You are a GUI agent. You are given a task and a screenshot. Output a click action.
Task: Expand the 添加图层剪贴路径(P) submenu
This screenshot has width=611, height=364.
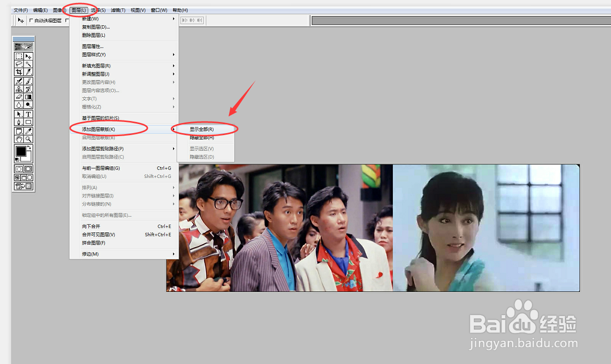click(124, 149)
